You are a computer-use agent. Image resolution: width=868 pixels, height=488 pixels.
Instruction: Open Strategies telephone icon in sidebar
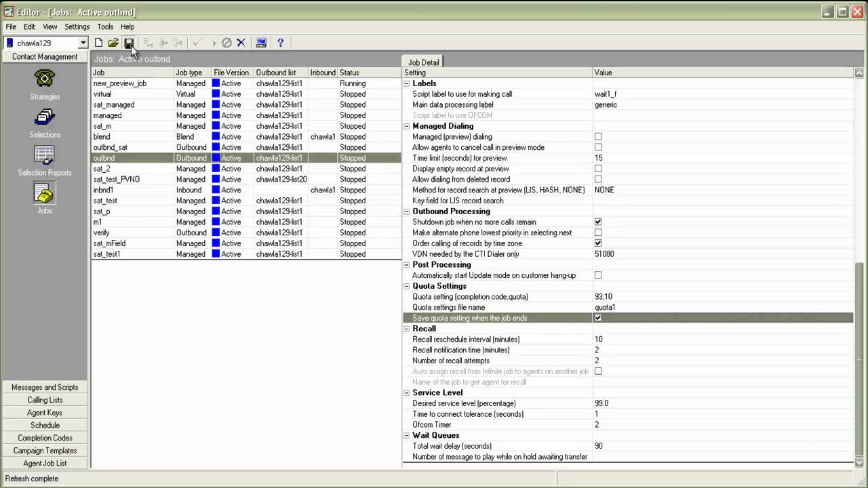(45, 78)
